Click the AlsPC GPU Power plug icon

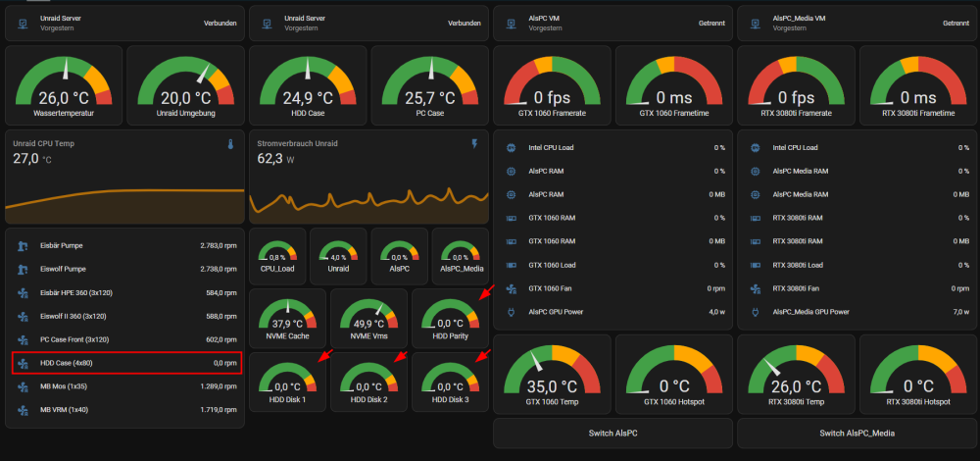[512, 312]
